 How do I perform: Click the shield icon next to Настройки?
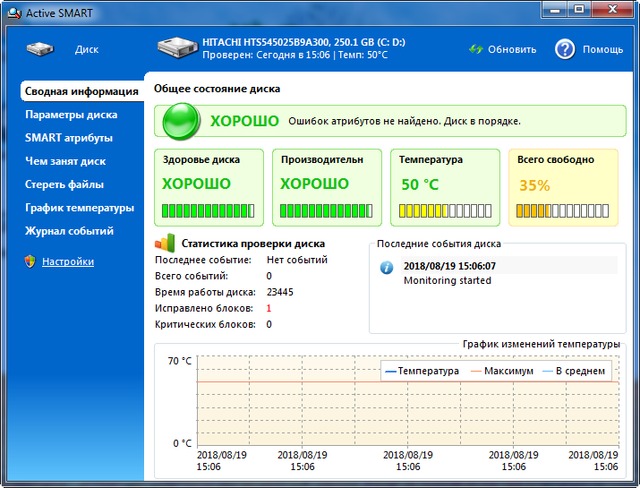pyautogui.click(x=30, y=261)
